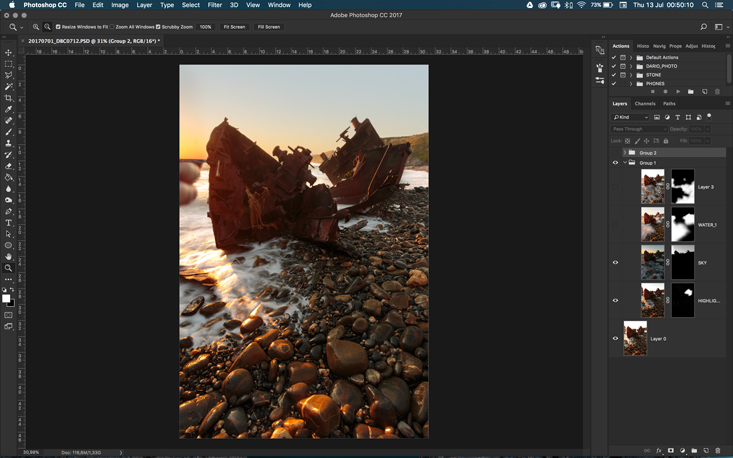Image resolution: width=733 pixels, height=458 pixels.
Task: Toggle the layer filter switch
Action: (x=709, y=116)
